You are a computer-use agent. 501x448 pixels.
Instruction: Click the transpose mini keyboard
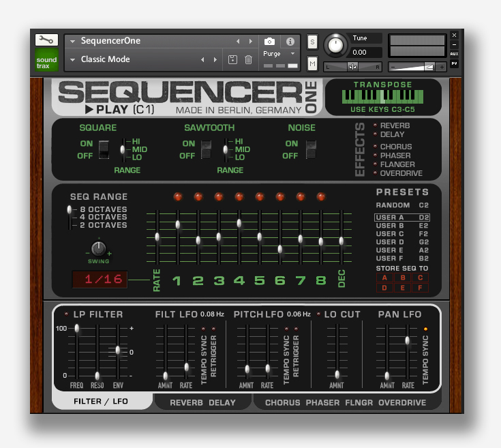pos(382,97)
